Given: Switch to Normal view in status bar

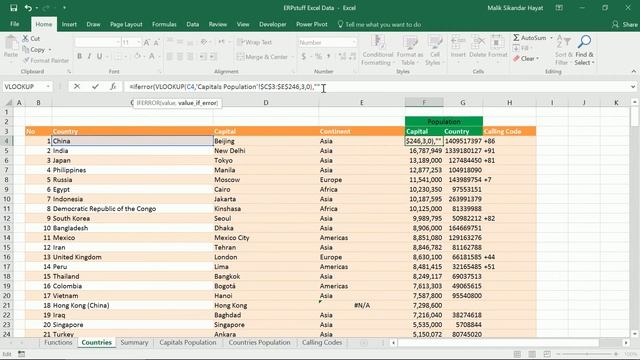Looking at the screenshot, I should point(517,354).
